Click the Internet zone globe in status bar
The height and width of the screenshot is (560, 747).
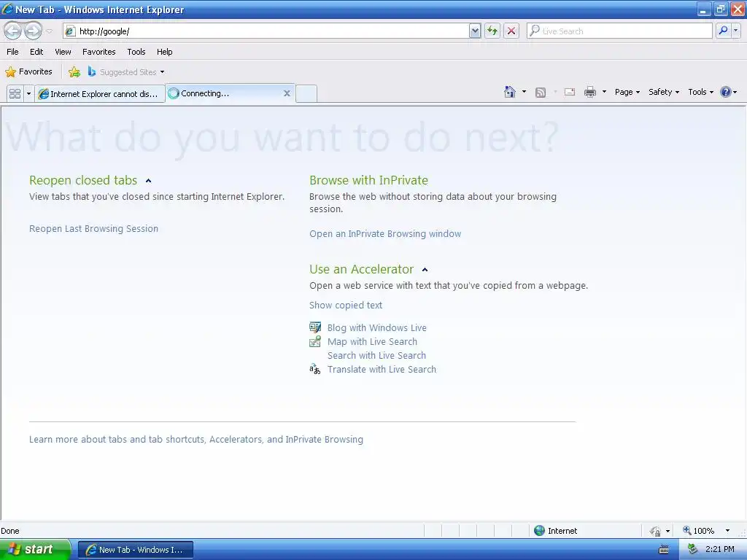539,531
